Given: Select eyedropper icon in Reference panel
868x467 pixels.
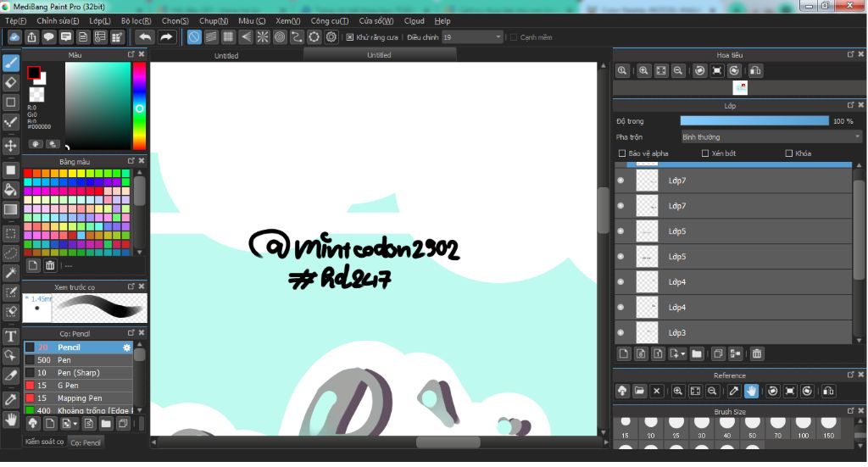Looking at the screenshot, I should tap(734, 392).
